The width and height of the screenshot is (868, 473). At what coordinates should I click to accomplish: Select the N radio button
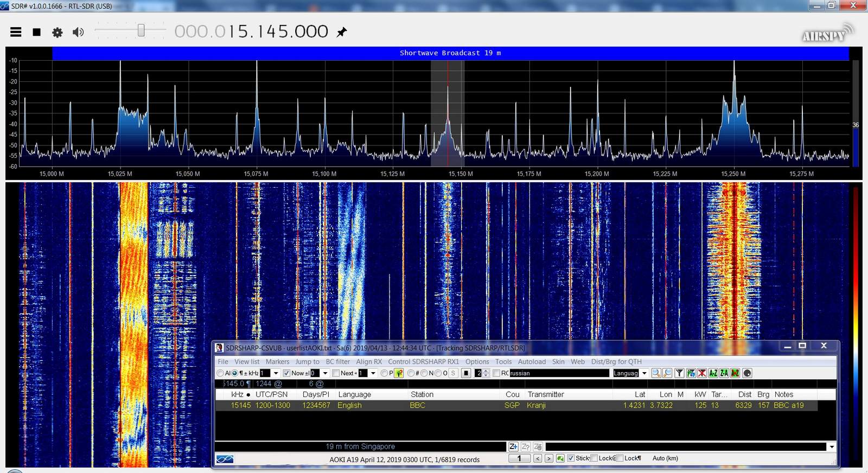pos(424,373)
